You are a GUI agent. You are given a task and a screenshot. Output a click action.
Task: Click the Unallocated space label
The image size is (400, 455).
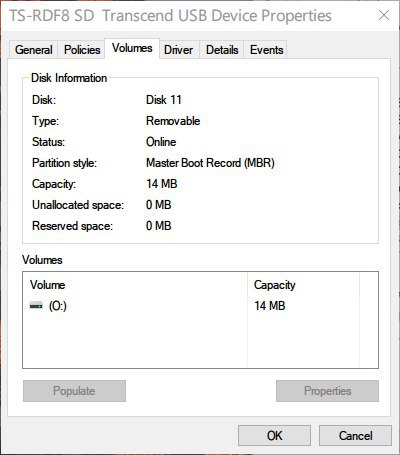(x=78, y=205)
